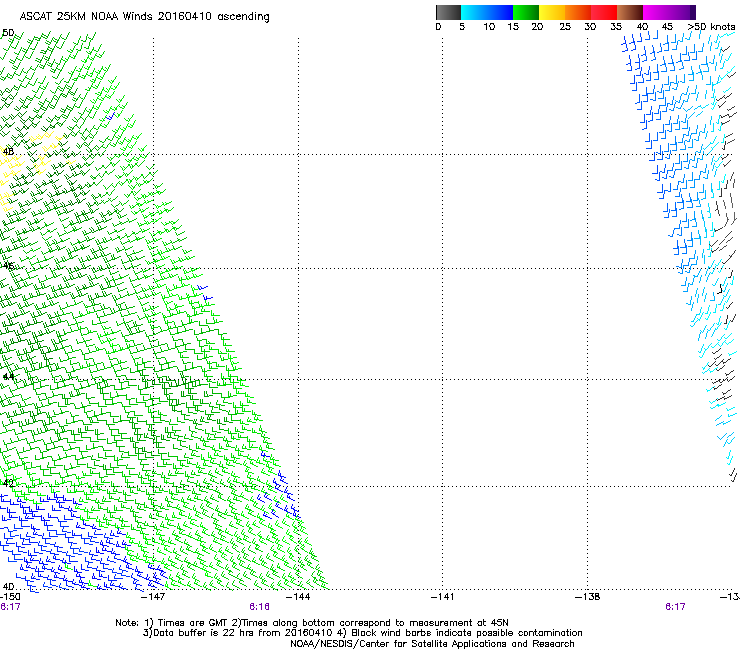Select the orange 25-30 knots color bar segment
The width and height of the screenshot is (740, 650).
(578, 12)
